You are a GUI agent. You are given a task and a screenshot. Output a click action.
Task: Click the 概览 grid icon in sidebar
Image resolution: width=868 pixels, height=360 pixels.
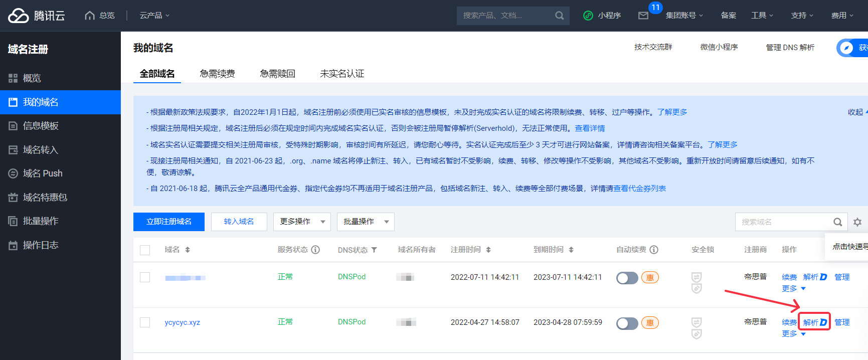[13, 78]
